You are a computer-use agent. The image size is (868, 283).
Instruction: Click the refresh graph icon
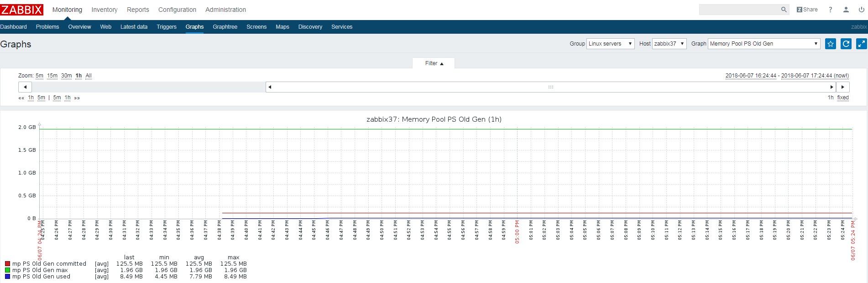tap(846, 44)
